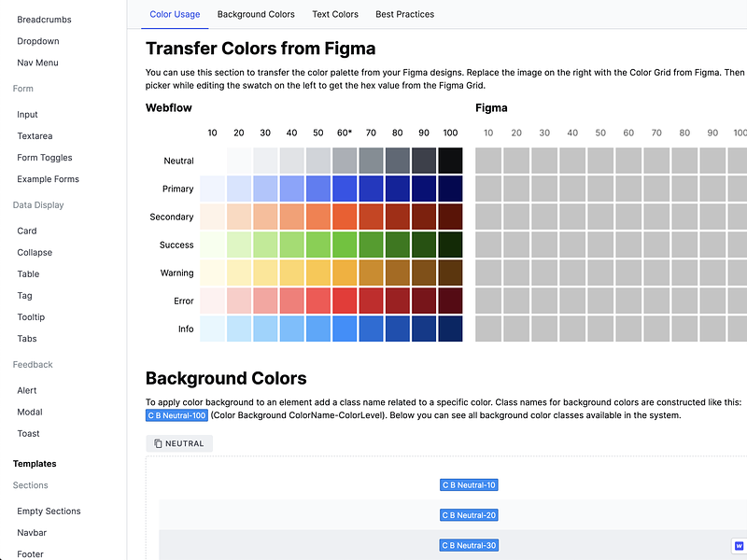Pick the Success 100 darkest green swatch
Screen dimensions: 747x560
[x=450, y=245]
